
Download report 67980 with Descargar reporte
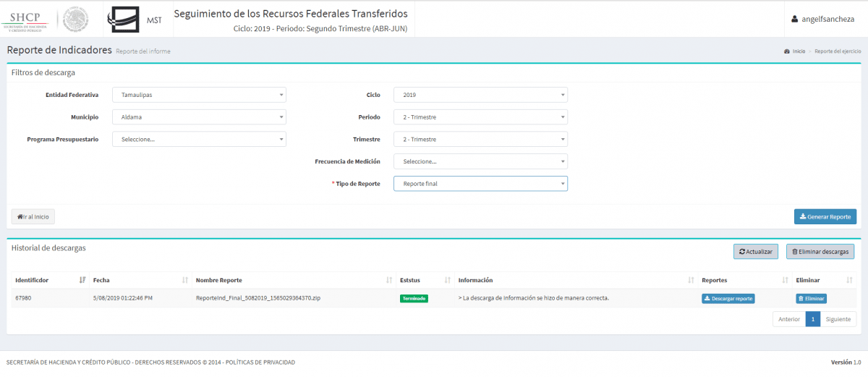[x=728, y=298]
